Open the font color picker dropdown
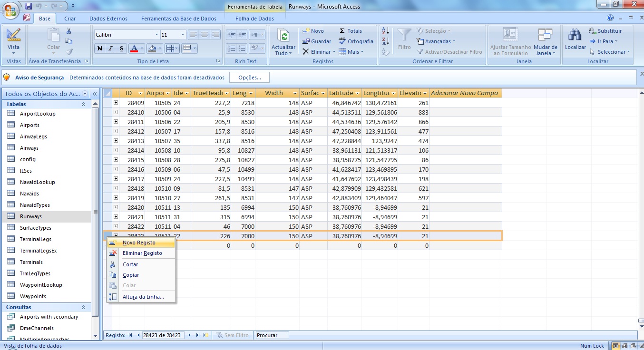The image size is (644, 350). pyautogui.click(x=142, y=49)
